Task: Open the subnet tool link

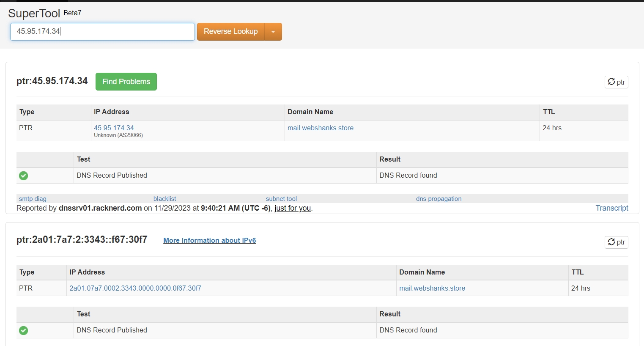Action: (281, 199)
